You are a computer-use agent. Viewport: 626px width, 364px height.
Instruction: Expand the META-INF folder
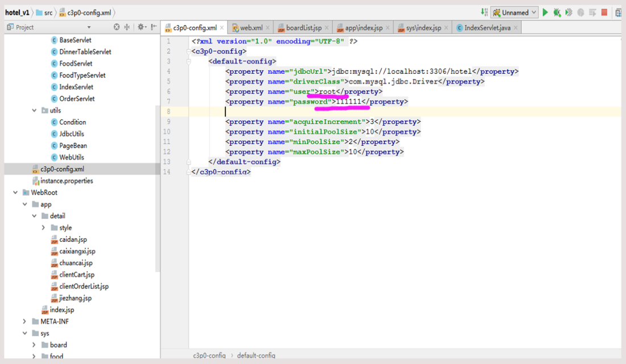[25, 321]
